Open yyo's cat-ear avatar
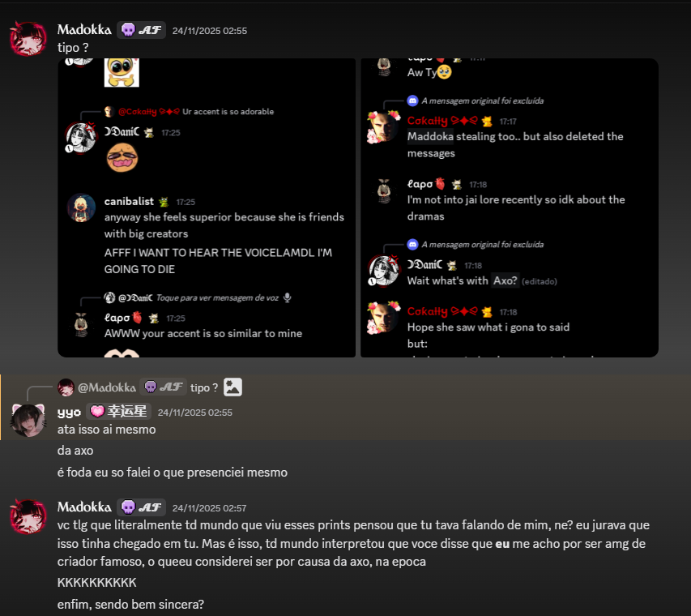 [28, 420]
